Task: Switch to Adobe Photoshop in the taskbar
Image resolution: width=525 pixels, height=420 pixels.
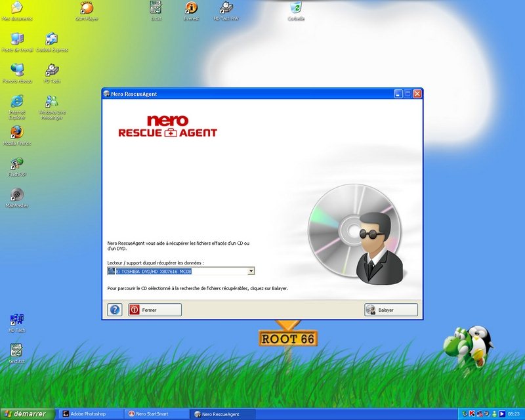Action: (91, 414)
